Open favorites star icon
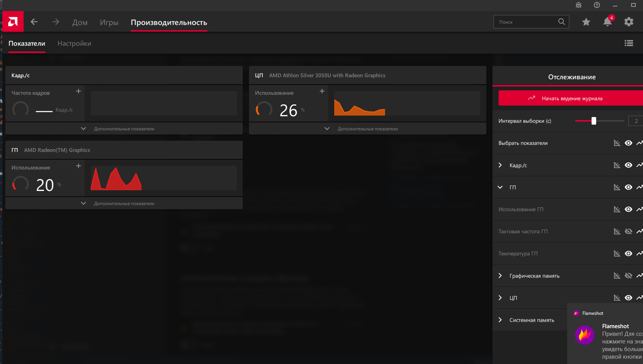Image resolution: width=643 pixels, height=364 pixels. pos(586,22)
